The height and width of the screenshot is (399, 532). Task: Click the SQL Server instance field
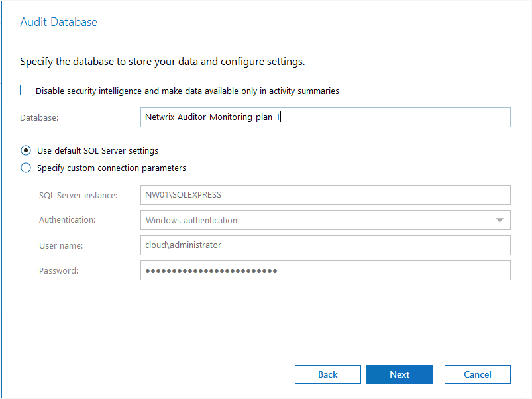pyautogui.click(x=325, y=195)
